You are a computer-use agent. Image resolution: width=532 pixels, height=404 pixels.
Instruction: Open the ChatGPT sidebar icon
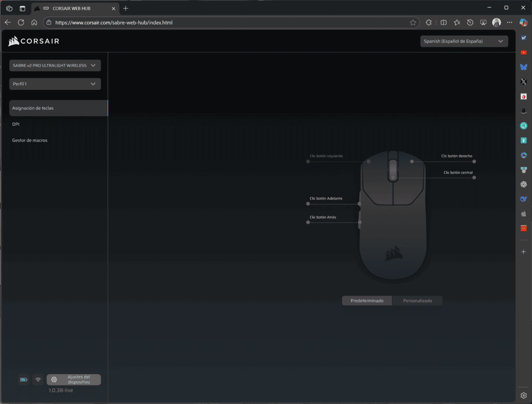point(523,184)
